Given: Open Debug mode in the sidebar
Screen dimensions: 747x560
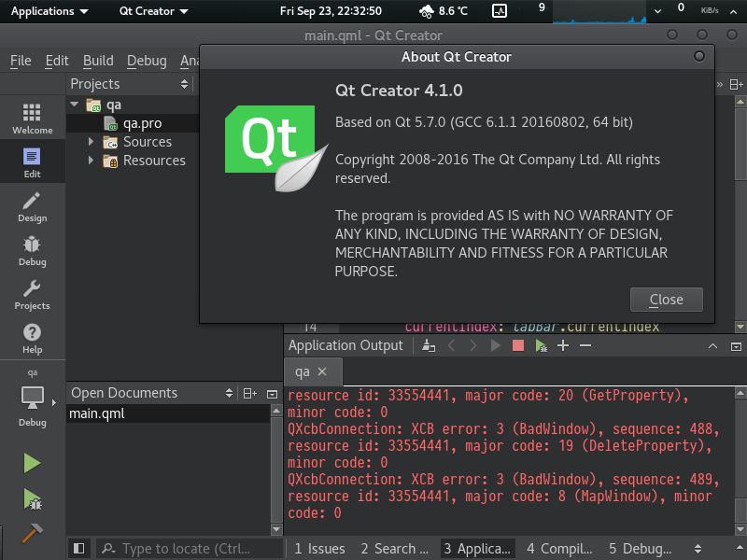Looking at the screenshot, I should pyautogui.click(x=32, y=250).
